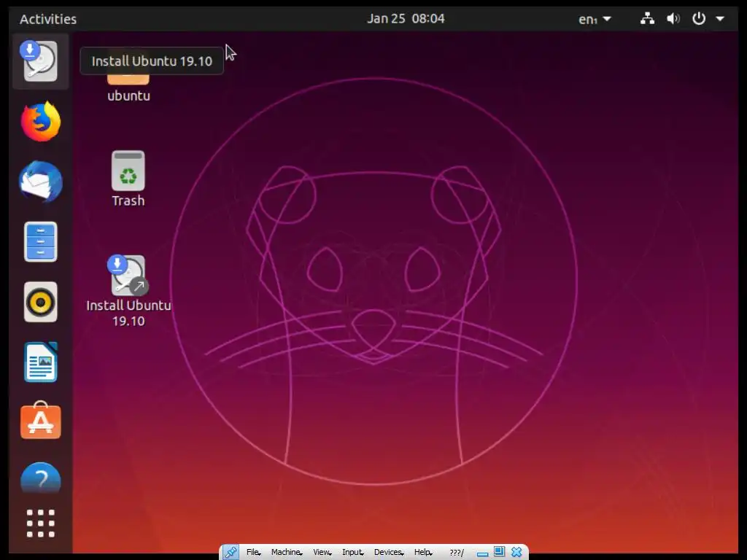The height and width of the screenshot is (560, 747).
Task: Open the Activities overview
Action: (48, 19)
